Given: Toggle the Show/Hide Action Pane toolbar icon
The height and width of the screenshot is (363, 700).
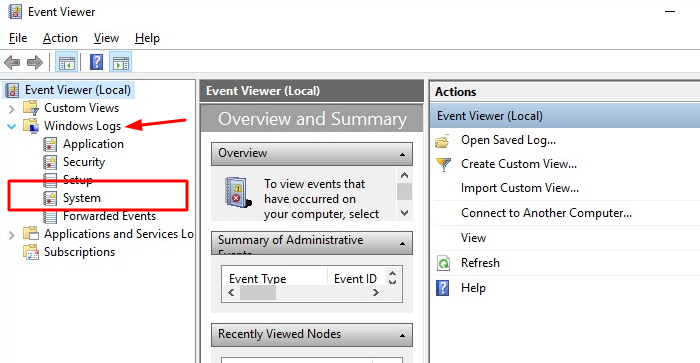Looking at the screenshot, I should 121,62.
